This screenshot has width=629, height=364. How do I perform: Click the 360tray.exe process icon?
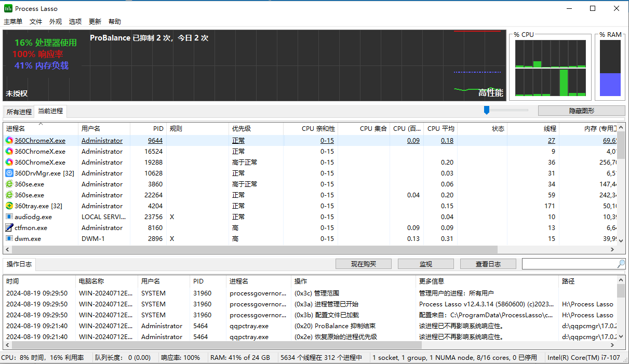click(x=8, y=206)
